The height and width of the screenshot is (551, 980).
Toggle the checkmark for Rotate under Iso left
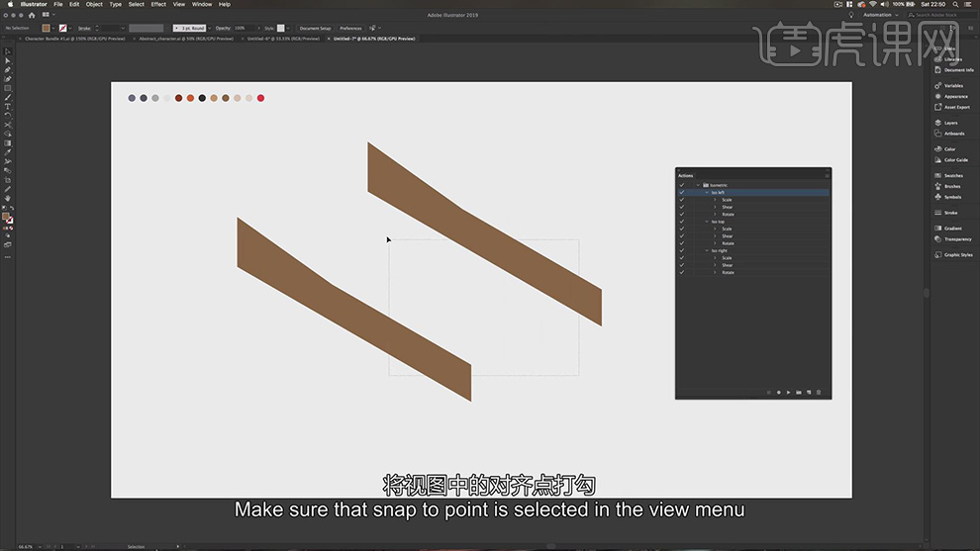(x=682, y=215)
